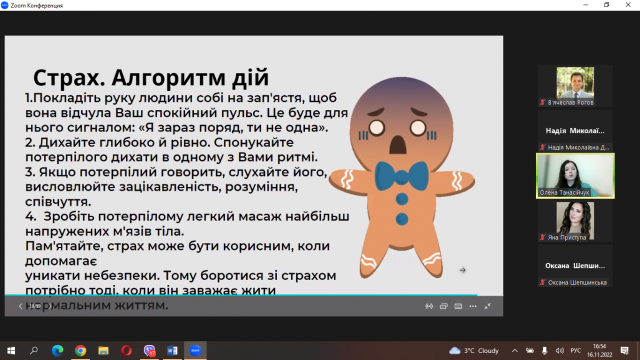
Task: Open the weather widget showing 3°C Cloudy
Action: (x=474, y=351)
